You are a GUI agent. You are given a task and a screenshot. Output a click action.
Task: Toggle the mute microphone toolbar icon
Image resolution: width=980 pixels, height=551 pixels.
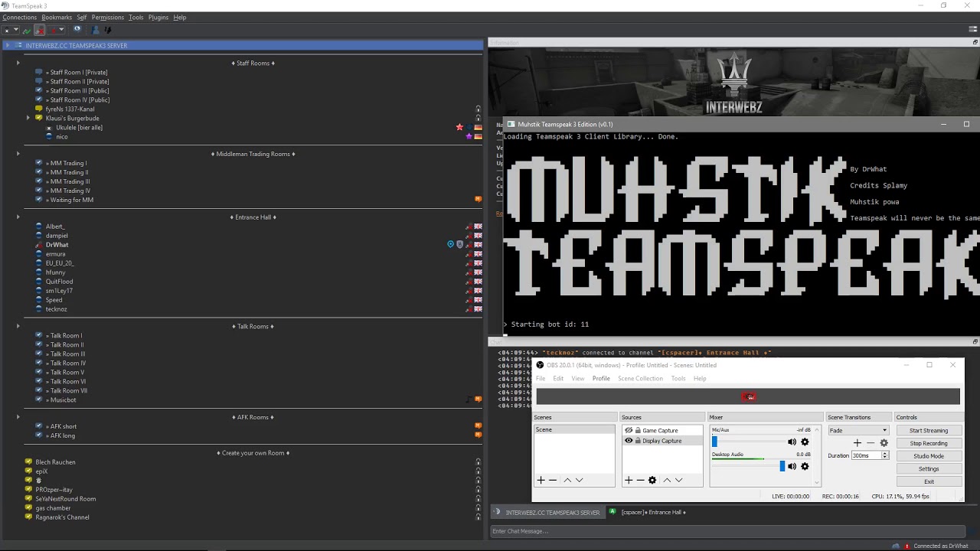pos(39,30)
